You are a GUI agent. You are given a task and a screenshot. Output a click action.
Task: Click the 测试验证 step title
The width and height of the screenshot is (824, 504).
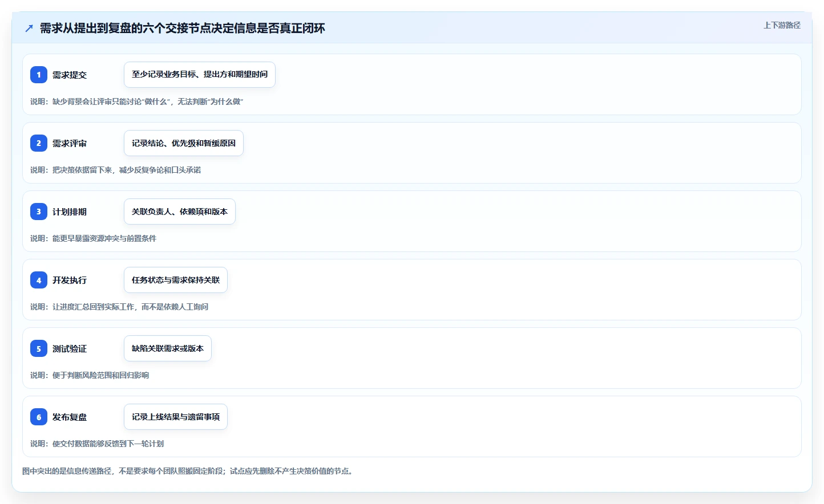(x=70, y=348)
